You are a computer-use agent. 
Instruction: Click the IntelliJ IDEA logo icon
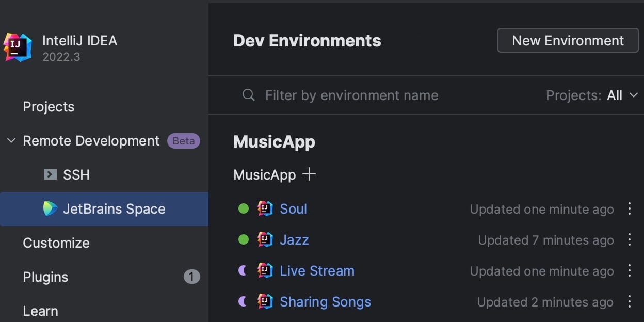coord(18,47)
